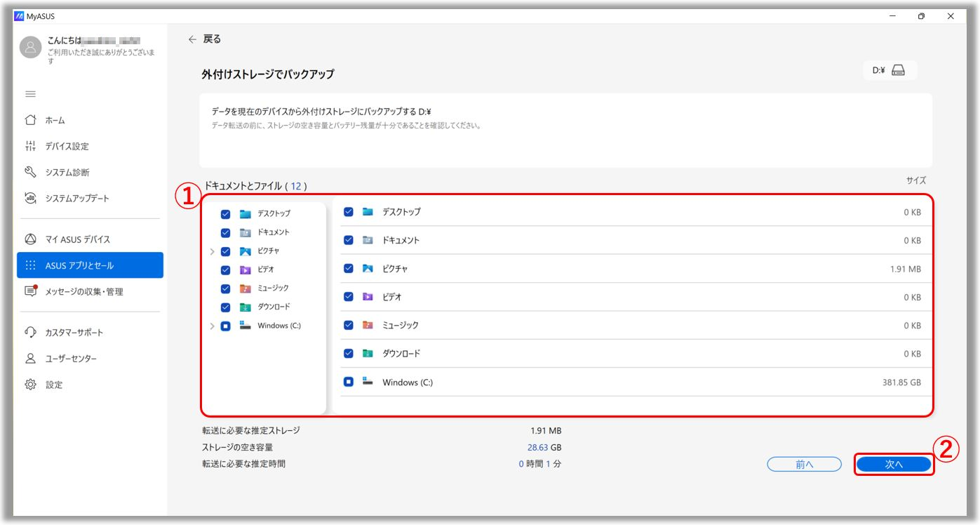The width and height of the screenshot is (980, 525).
Task: Click the customer support headset icon
Action: click(30, 332)
